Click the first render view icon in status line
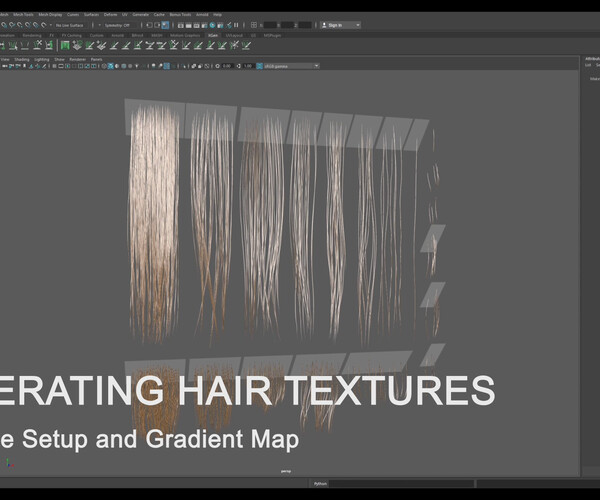The width and height of the screenshot is (600, 500). click(181, 25)
